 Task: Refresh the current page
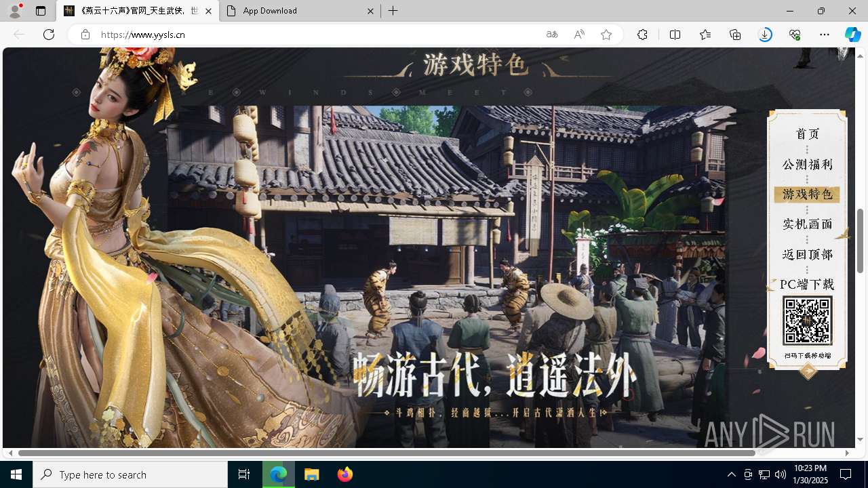(49, 35)
